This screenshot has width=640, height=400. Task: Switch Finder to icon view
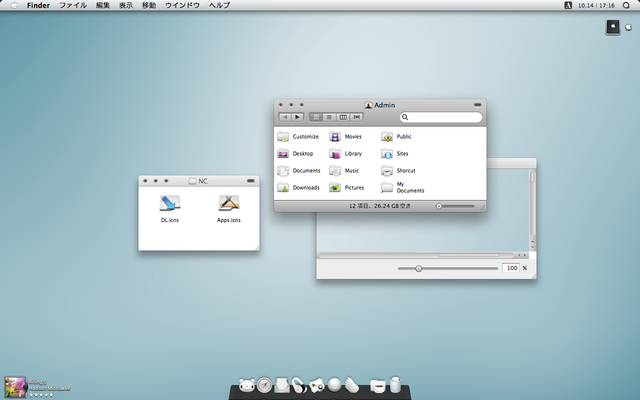(316, 117)
